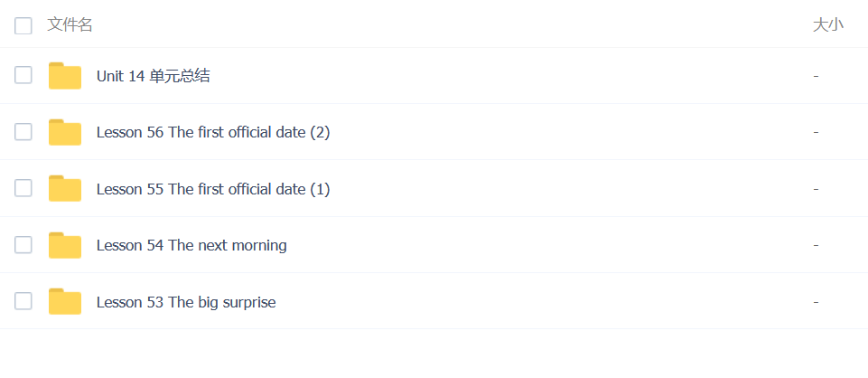Mark the checkbox for Lesson 54 row

pyautogui.click(x=23, y=244)
